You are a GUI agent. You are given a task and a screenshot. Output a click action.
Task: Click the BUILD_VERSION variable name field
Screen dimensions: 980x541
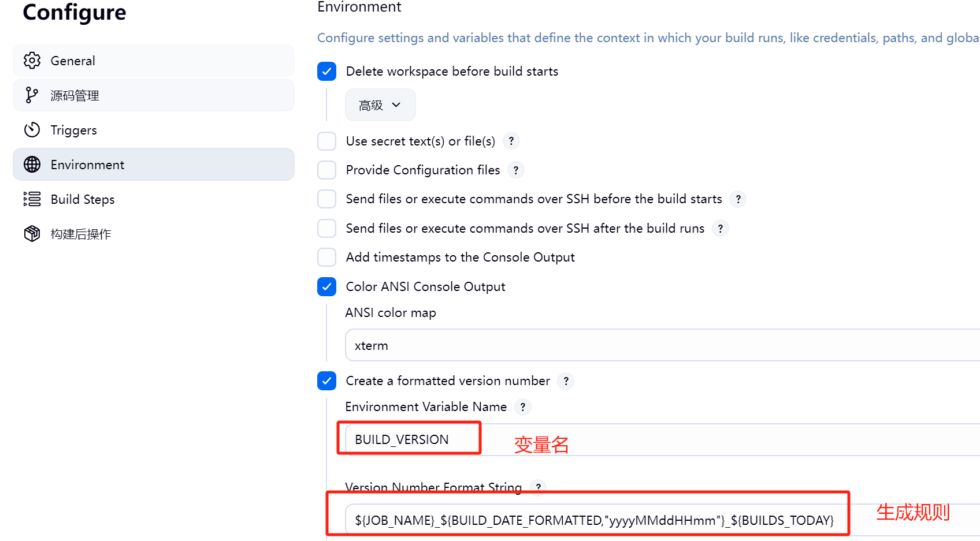coord(410,439)
